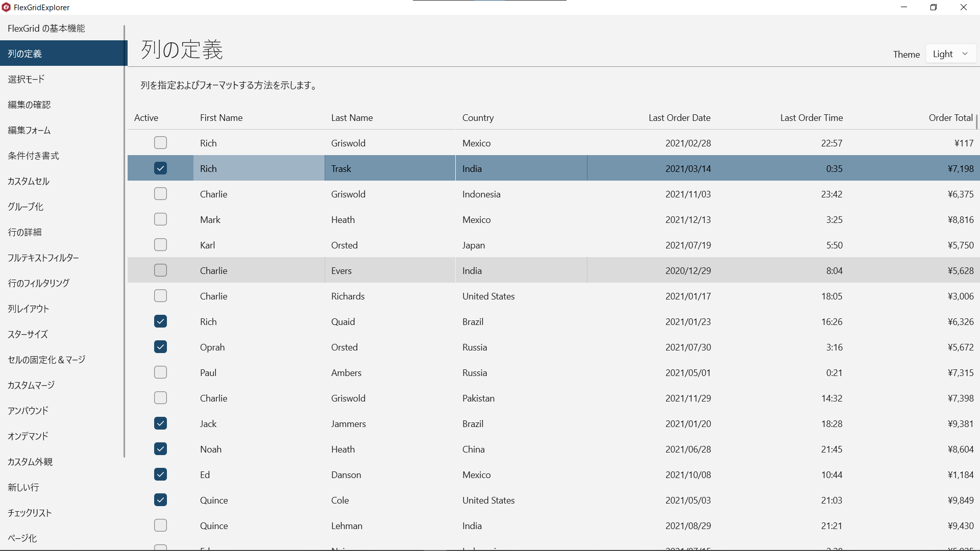Uncheck Active box for Oprah Orsted

(160, 347)
